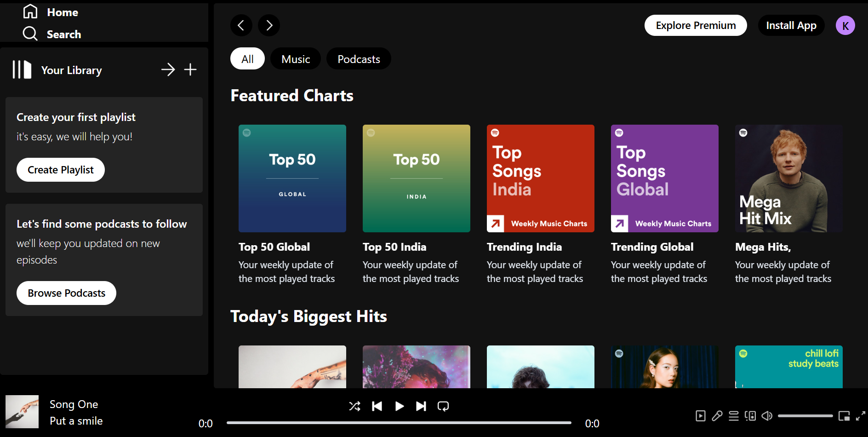This screenshot has height=437, width=868.
Task: Open the Top Songs Global cover
Action: (x=665, y=178)
